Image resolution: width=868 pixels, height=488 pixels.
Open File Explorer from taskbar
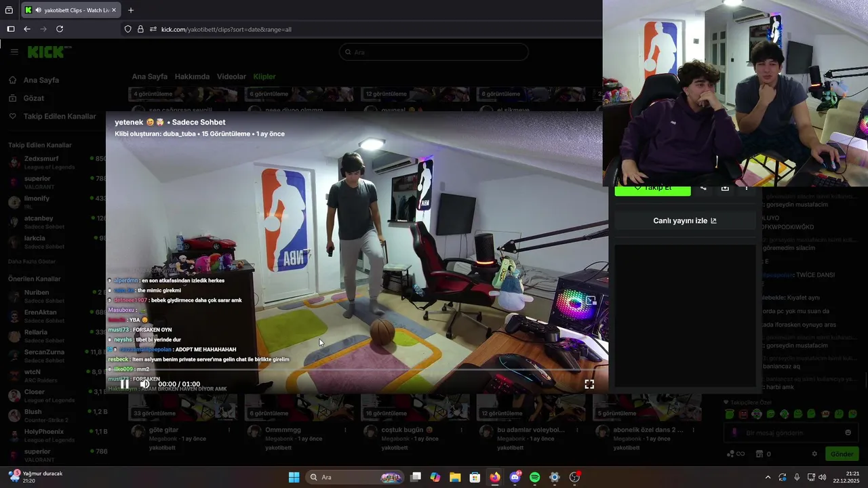click(x=455, y=477)
